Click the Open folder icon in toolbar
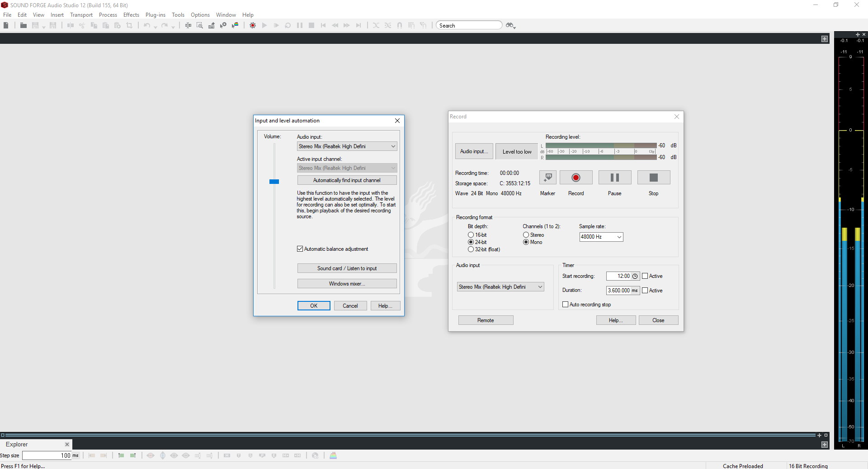The height and width of the screenshot is (469, 868). (x=23, y=25)
